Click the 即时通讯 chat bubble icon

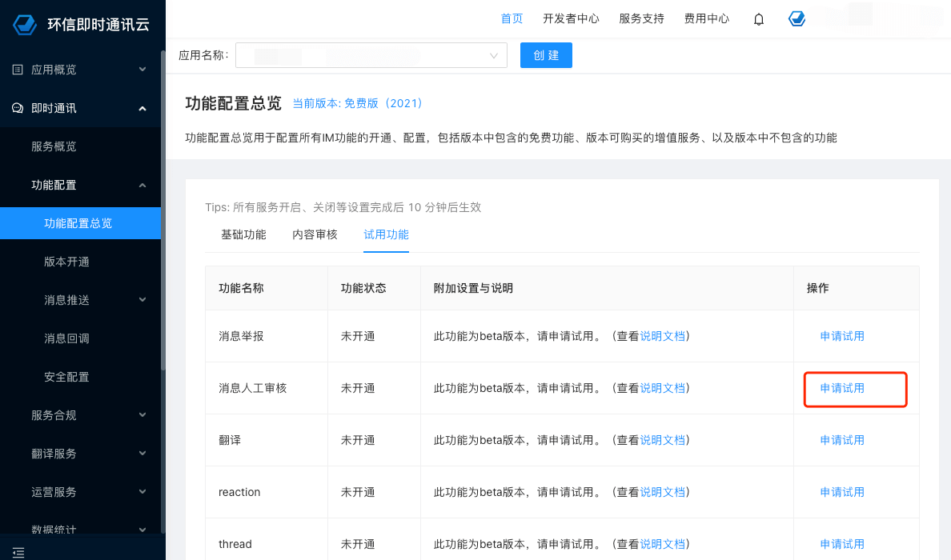18,108
